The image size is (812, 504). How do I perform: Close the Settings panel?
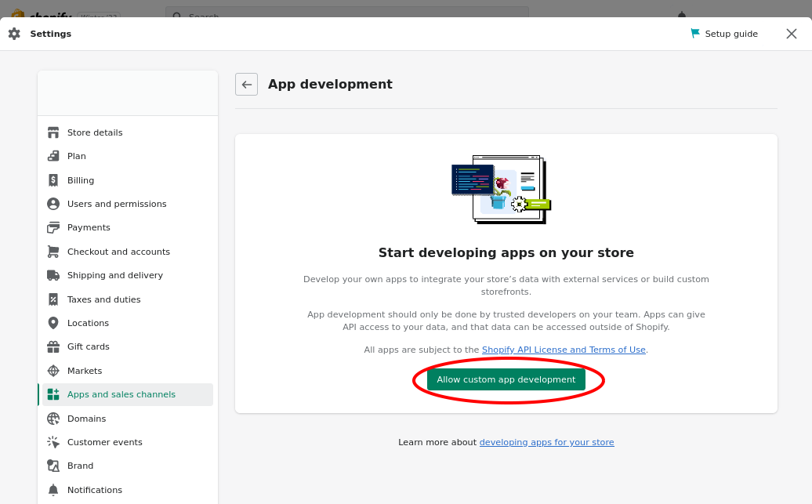coord(792,34)
